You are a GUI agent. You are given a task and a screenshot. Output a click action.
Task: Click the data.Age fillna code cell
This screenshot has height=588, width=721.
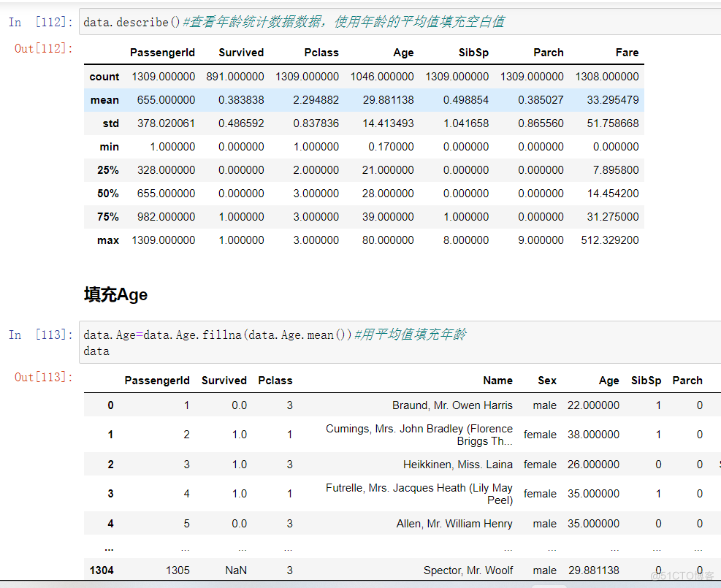click(x=400, y=342)
